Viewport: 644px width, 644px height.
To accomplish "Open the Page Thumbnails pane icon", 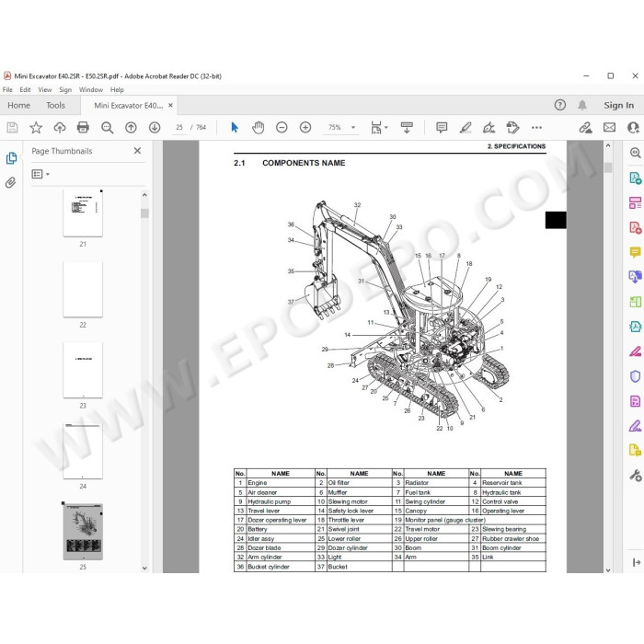I will coord(11,158).
